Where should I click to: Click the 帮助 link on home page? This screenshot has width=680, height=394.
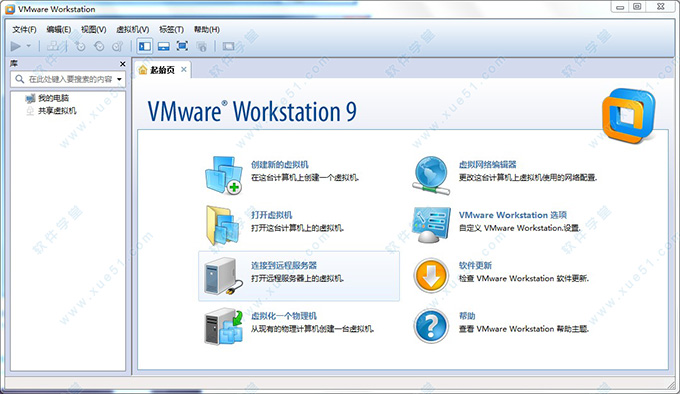[467, 316]
